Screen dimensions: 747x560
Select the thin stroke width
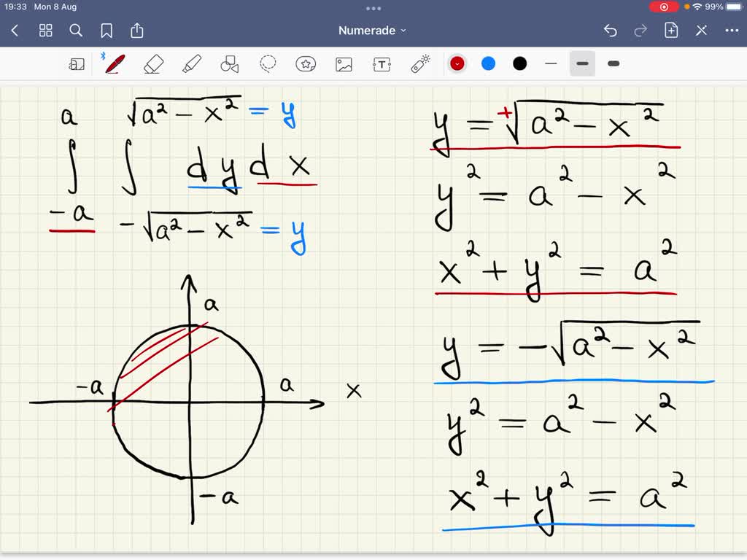coord(551,63)
